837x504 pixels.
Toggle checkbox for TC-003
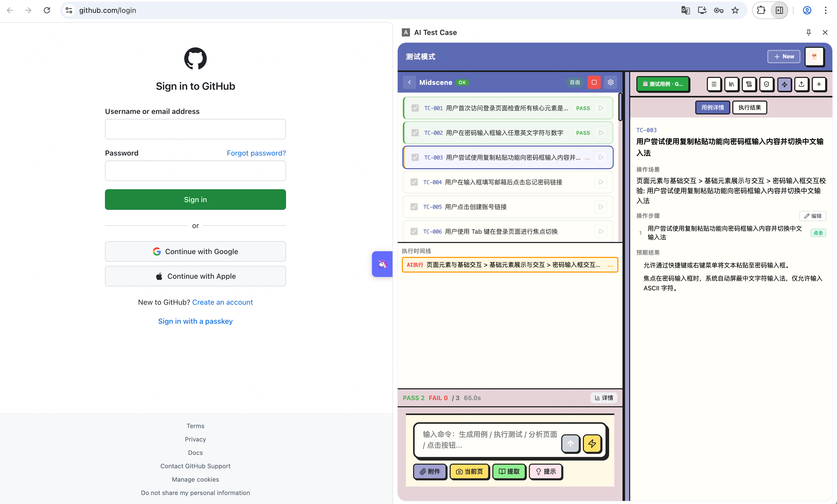pyautogui.click(x=415, y=158)
